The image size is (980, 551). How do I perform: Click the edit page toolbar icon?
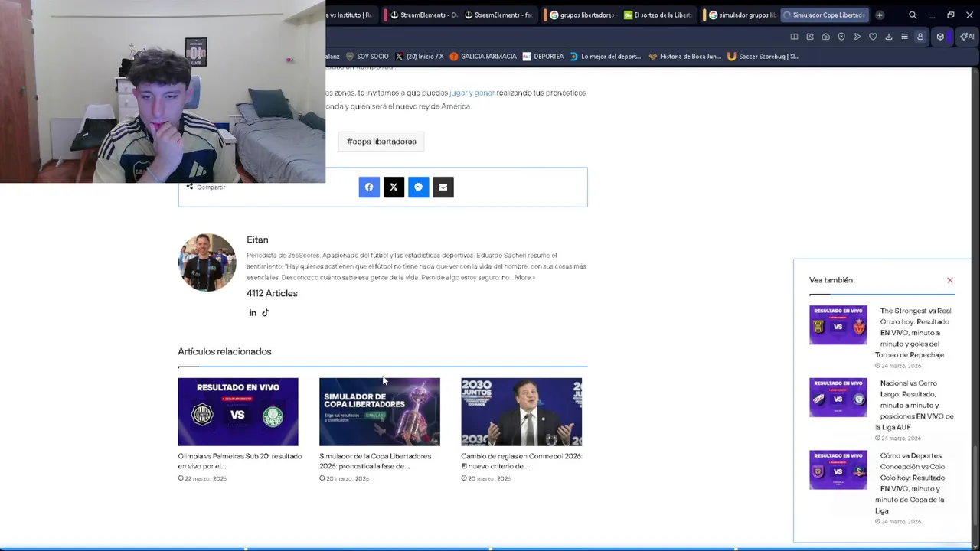[810, 37]
